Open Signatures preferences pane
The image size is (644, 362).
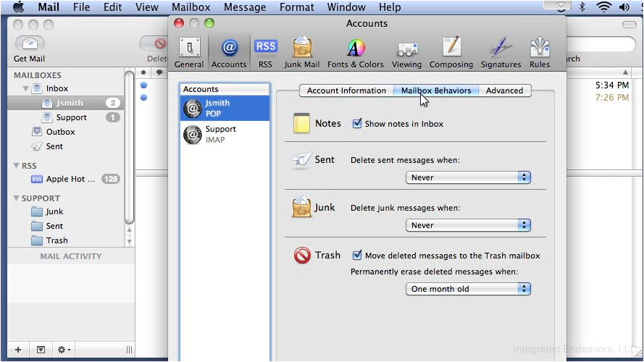tap(501, 53)
